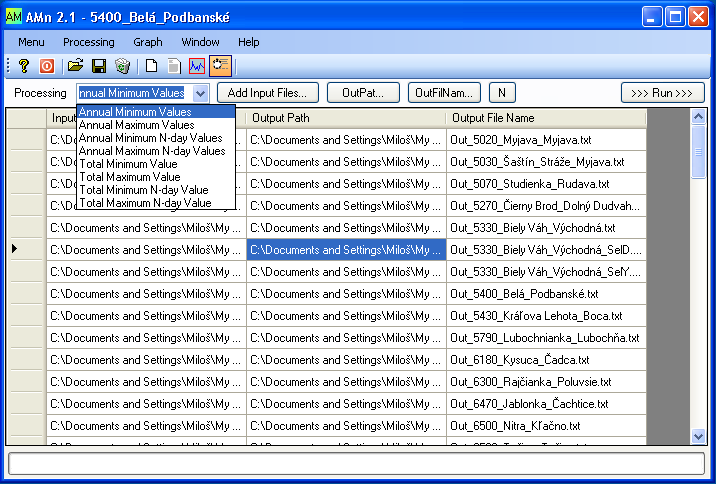Viewport: 716px width, 484px height.
Task: Click cell Out_5330_Biely Váh_Východná_SelY
Action: pyautogui.click(x=546, y=272)
